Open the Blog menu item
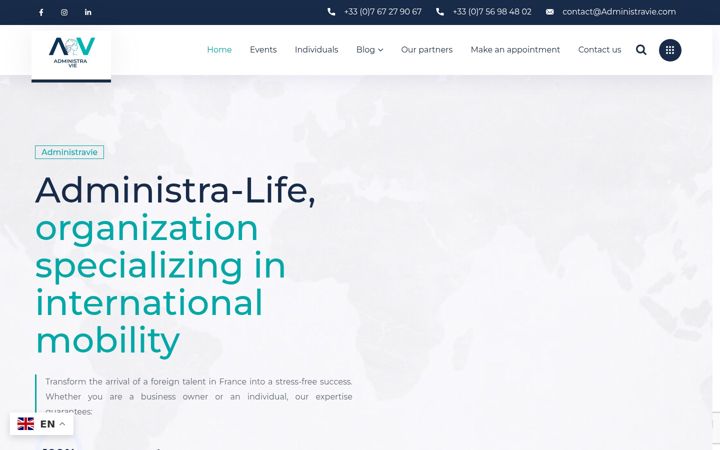The image size is (720, 450). click(366, 50)
